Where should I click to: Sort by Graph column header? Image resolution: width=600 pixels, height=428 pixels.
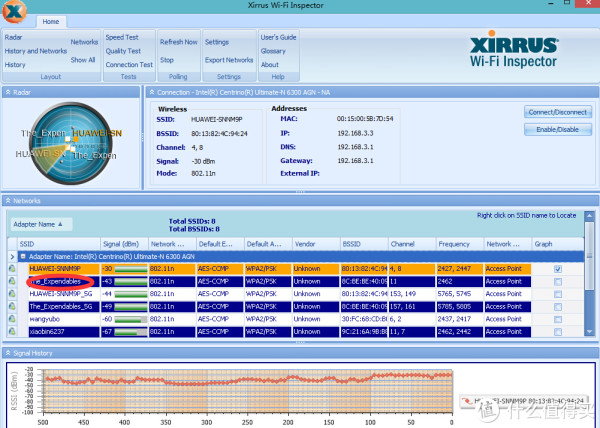[558, 244]
